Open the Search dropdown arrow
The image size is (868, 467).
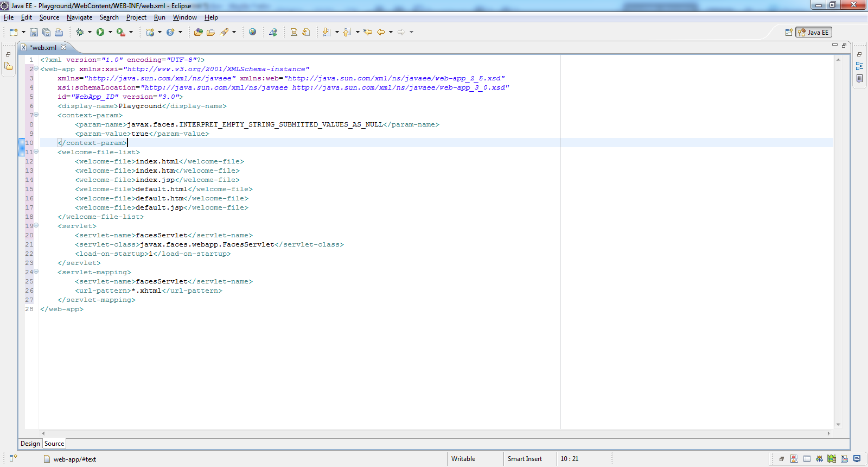(234, 32)
